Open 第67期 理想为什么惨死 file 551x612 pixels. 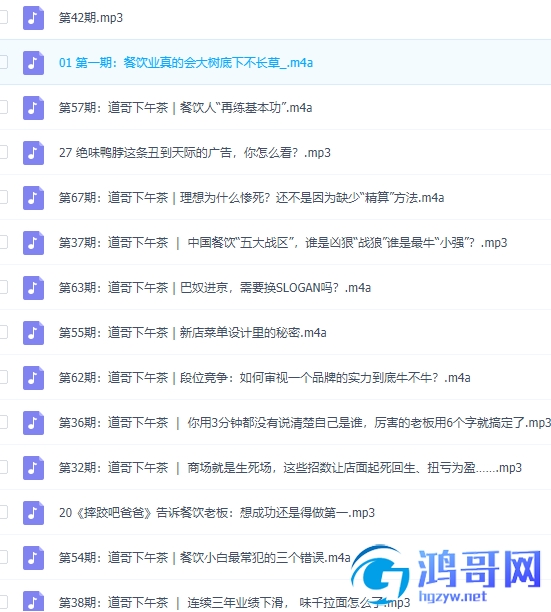pyautogui.click(x=251, y=198)
